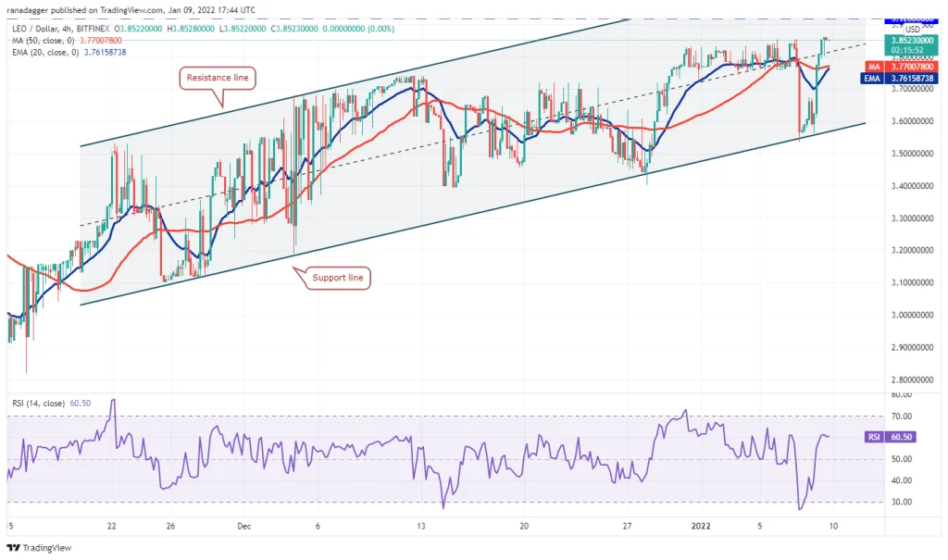This screenshot has height=560, width=948.
Task: Click the RSI 70.00 level label
Action: point(902,417)
